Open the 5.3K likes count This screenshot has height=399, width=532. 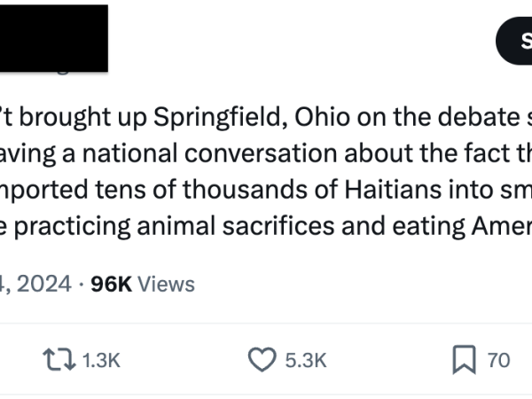click(x=306, y=360)
